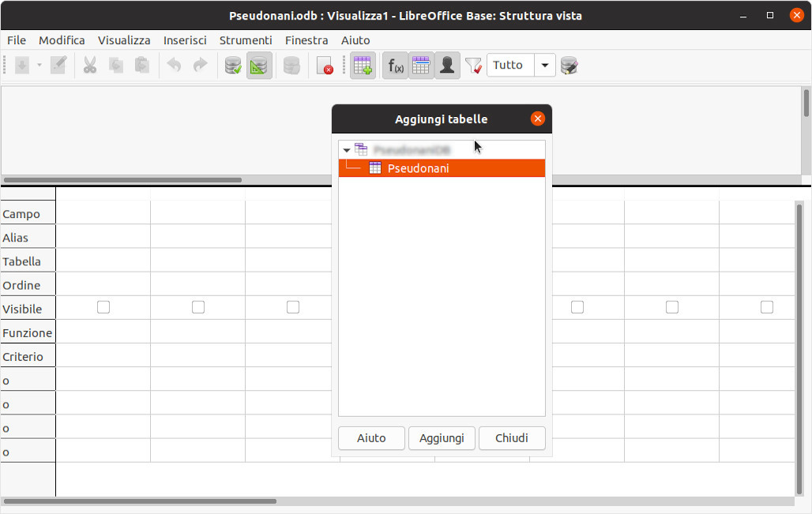Click the Edit File pencil icon
812x514 pixels.
pyautogui.click(x=58, y=66)
